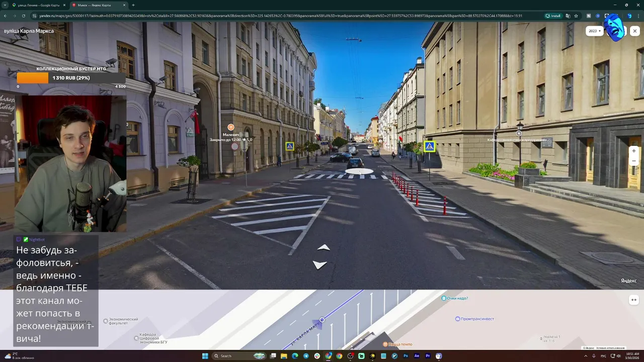Open a new browser tab
This screenshot has width=644, height=362.
pyautogui.click(x=133, y=5)
